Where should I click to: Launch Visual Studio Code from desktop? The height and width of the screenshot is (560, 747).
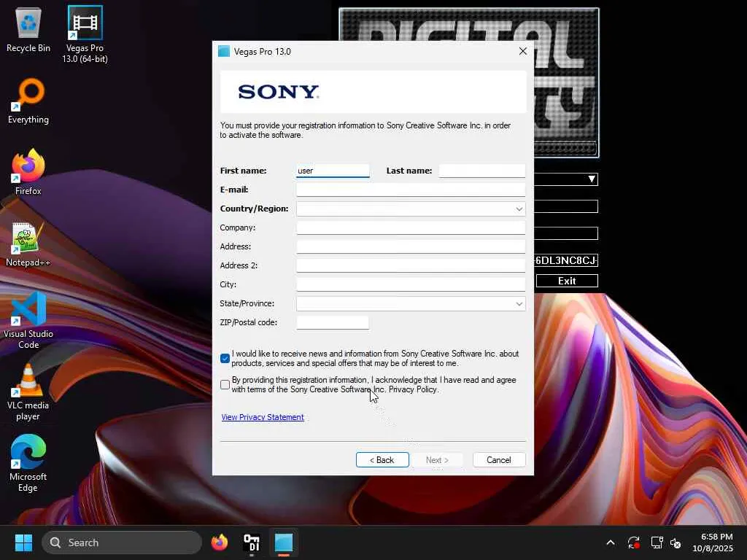[x=28, y=320]
